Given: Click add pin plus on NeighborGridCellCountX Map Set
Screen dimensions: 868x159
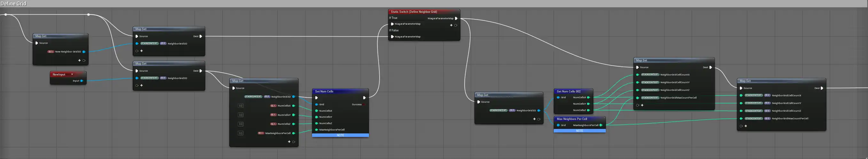Looking at the screenshot, I should 642,106.
